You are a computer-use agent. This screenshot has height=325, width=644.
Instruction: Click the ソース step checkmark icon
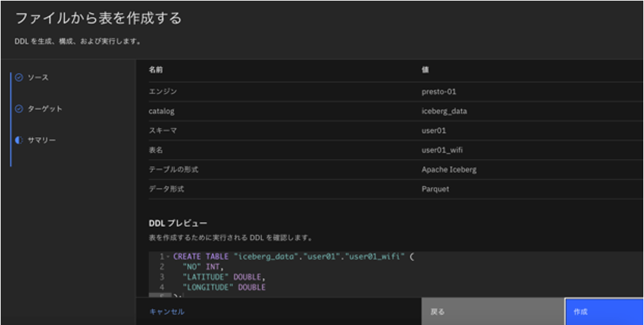(19, 77)
